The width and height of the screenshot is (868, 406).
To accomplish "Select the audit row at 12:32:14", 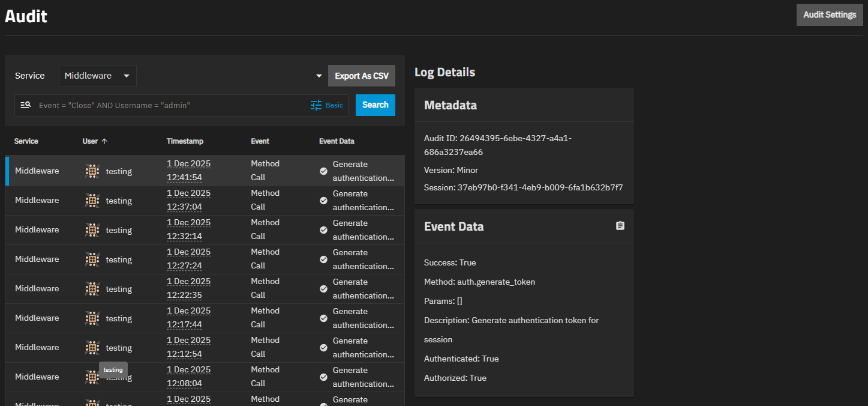I will pos(204,230).
